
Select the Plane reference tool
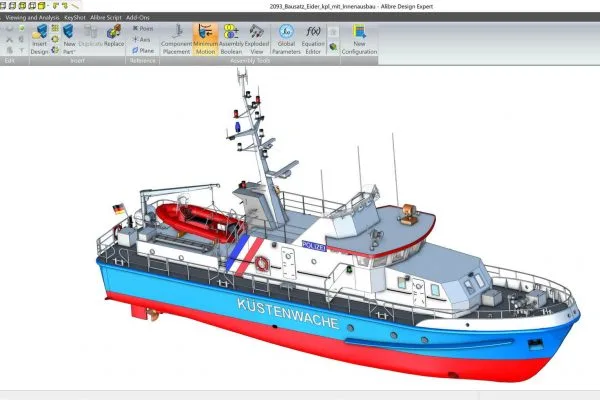click(x=143, y=51)
